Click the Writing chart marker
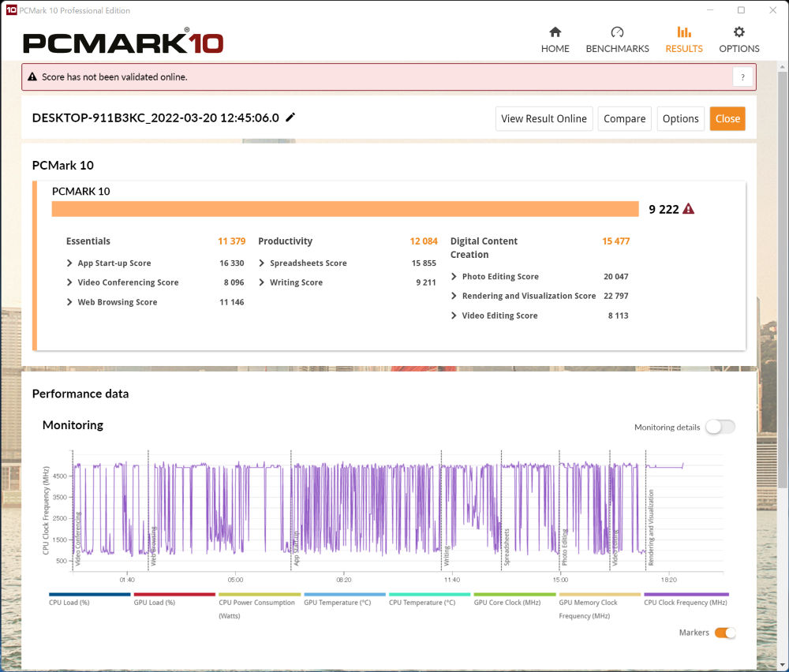Image resolution: width=789 pixels, height=672 pixels. coord(447,556)
